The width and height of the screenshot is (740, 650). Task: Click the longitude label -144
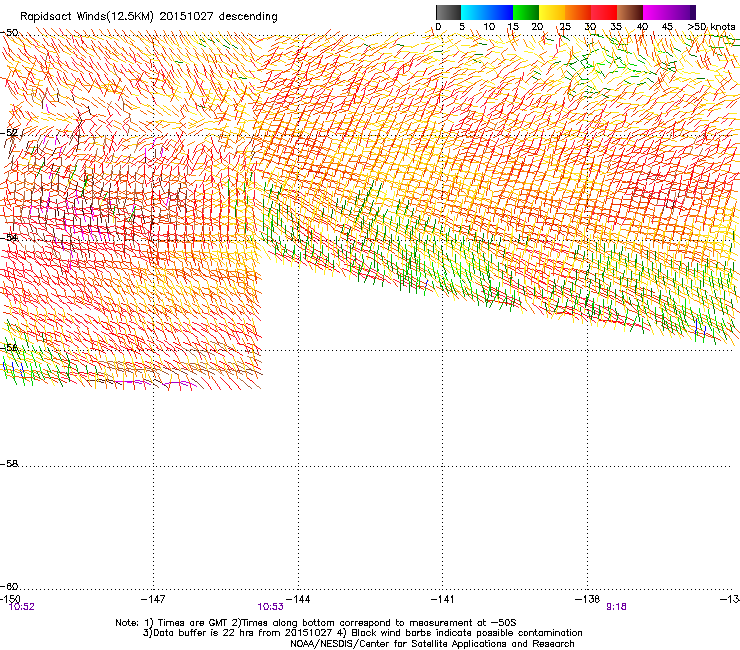298,599
